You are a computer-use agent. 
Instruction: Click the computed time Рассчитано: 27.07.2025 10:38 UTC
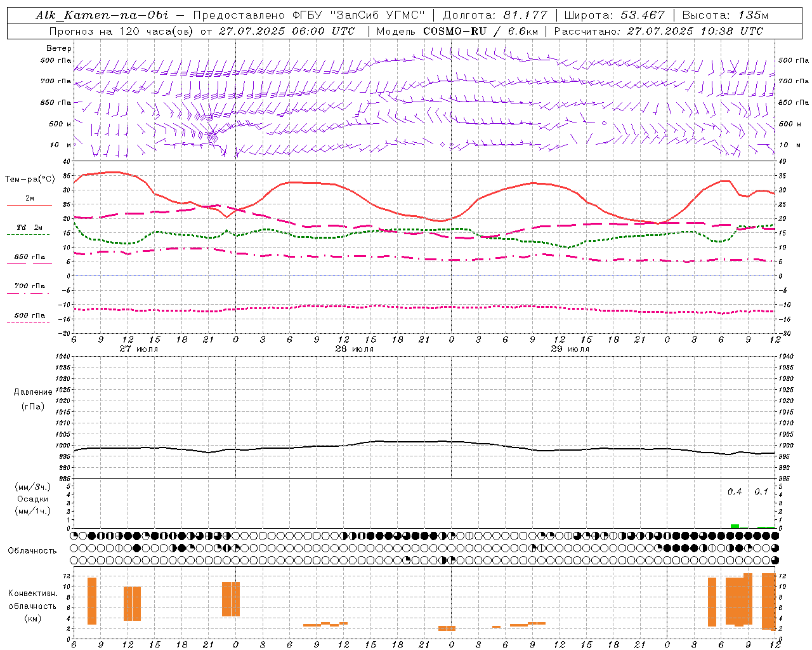[x=658, y=31]
